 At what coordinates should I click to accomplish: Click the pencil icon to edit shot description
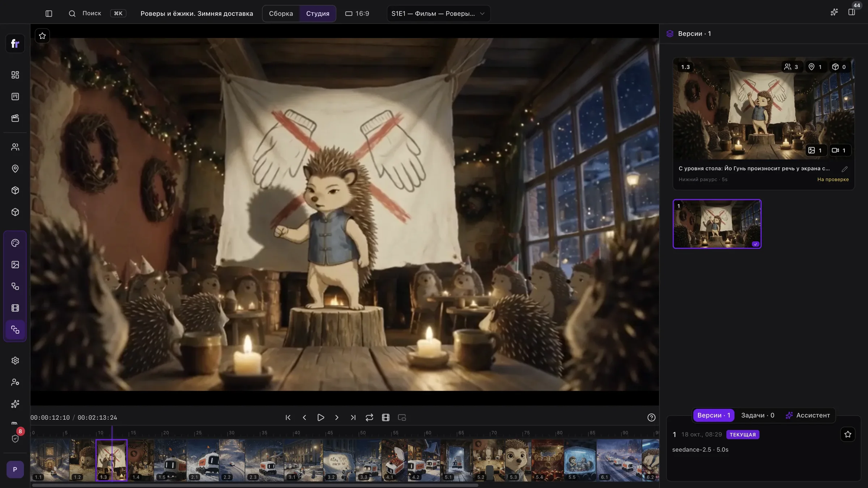click(x=844, y=169)
